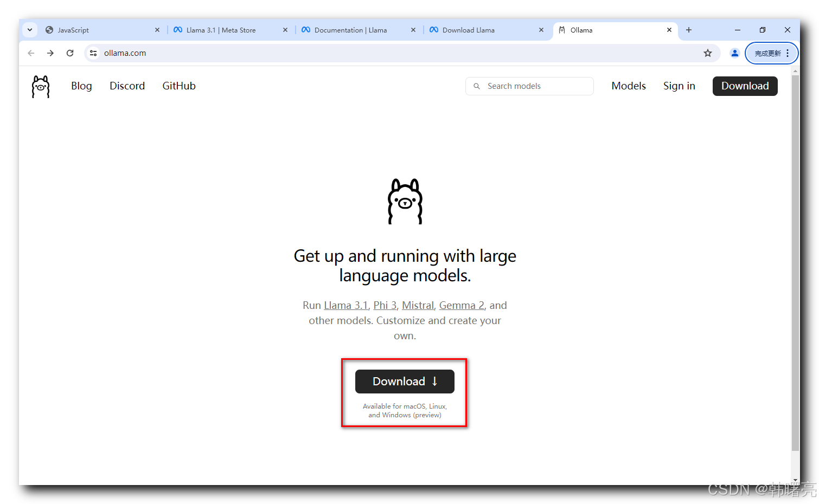Close the Llama 3.1 Meta Store tab
819x504 pixels.
point(285,30)
